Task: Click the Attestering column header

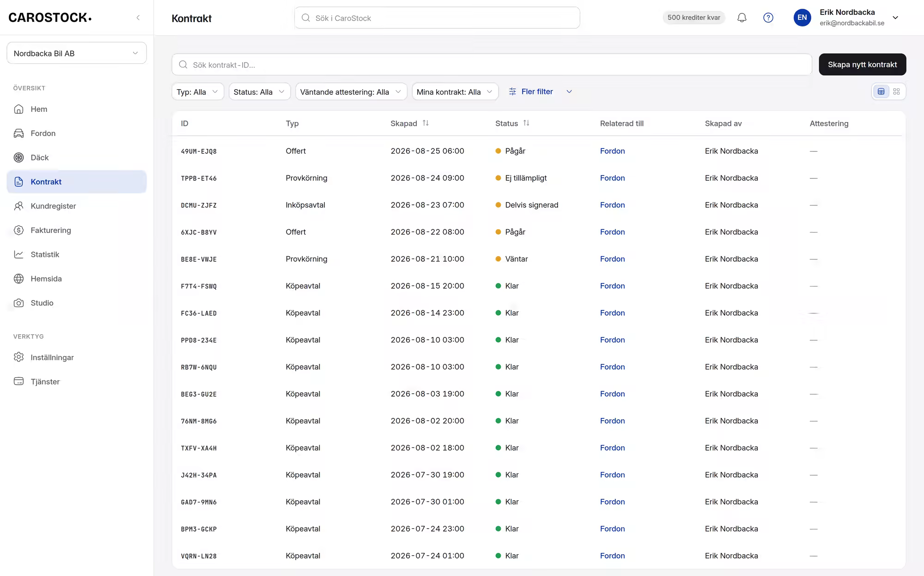Action: (x=829, y=123)
